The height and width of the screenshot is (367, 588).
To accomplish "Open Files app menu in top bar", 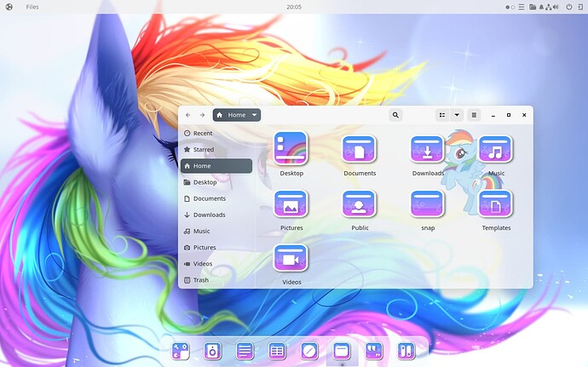I will click(x=32, y=7).
